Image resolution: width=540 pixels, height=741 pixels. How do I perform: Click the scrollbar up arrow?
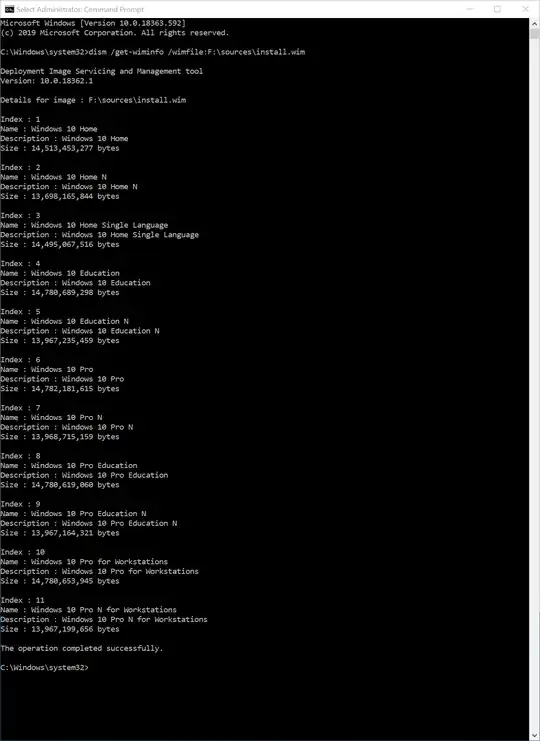click(x=534, y=22)
